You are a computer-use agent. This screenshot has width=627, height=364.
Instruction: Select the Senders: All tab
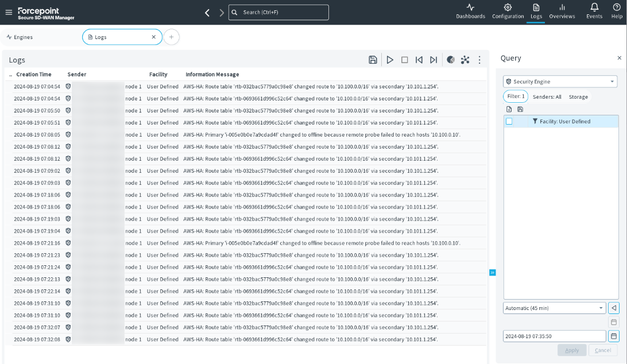(547, 97)
